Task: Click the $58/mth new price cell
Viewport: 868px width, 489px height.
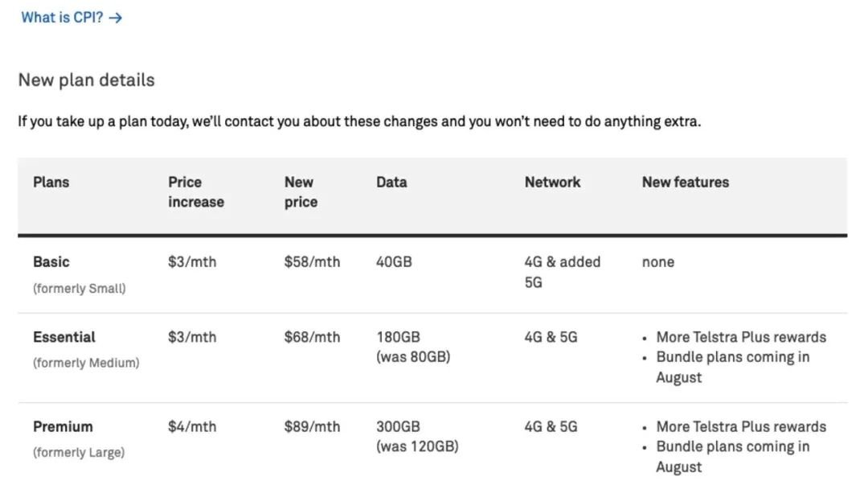Action: pyautogui.click(x=312, y=262)
